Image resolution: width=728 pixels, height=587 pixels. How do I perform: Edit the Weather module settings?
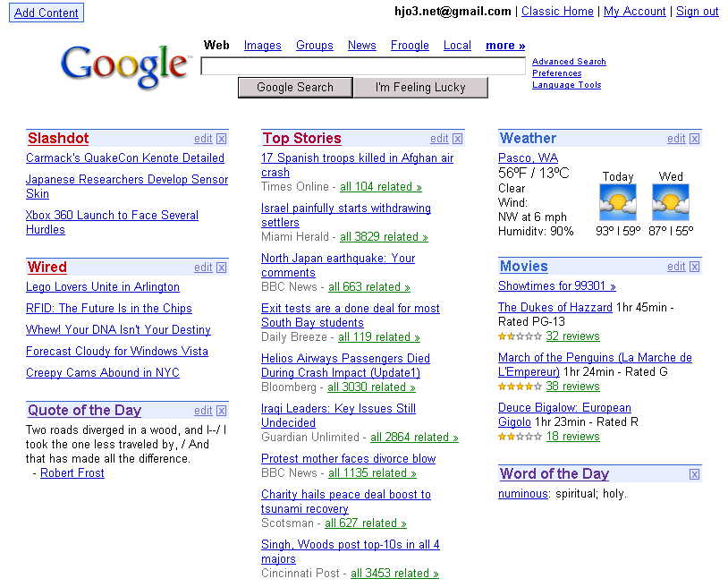(676, 139)
